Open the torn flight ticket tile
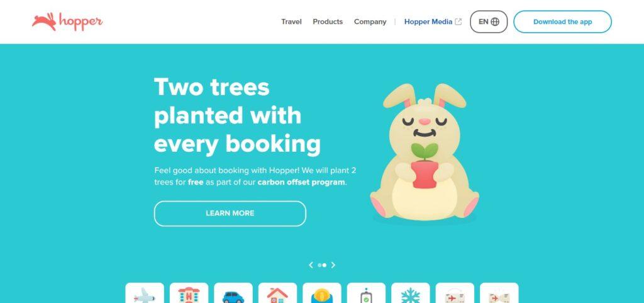 point(499,293)
